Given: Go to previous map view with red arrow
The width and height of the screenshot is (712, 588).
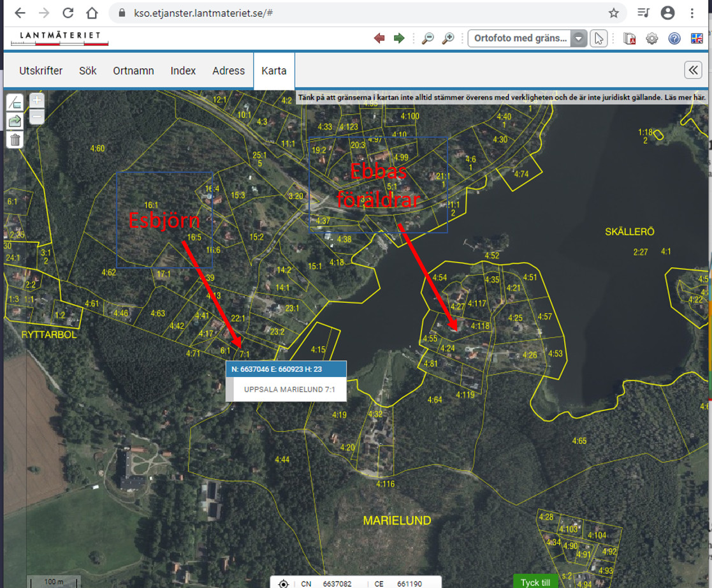Looking at the screenshot, I should pos(380,38).
